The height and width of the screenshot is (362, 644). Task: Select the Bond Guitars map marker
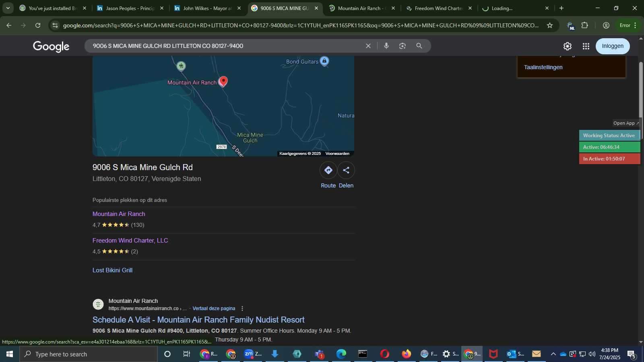[325, 61]
